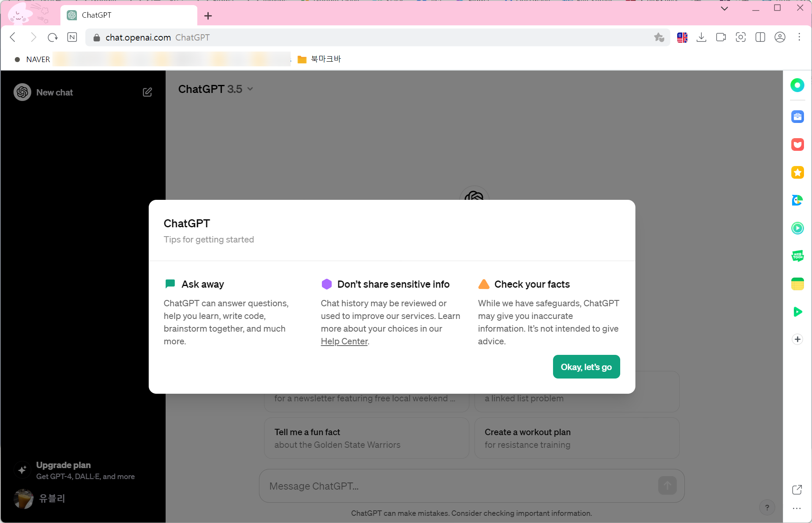Click the yellow star favorites sidebar icon

click(x=797, y=172)
